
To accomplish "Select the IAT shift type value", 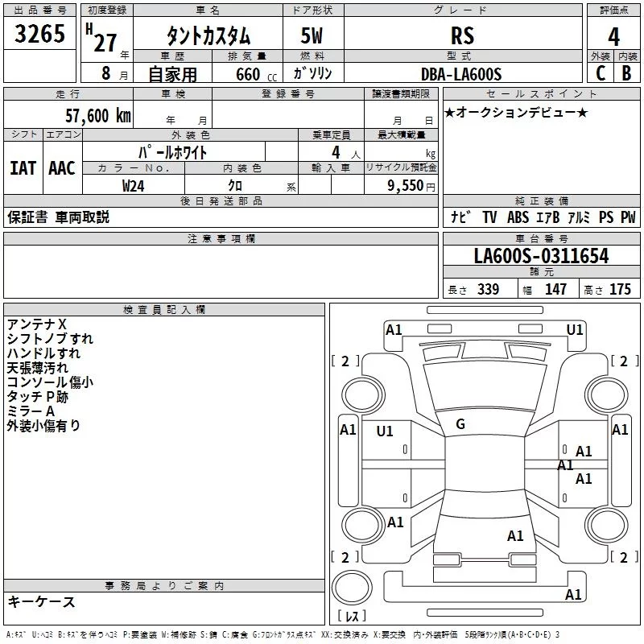I will [23, 167].
